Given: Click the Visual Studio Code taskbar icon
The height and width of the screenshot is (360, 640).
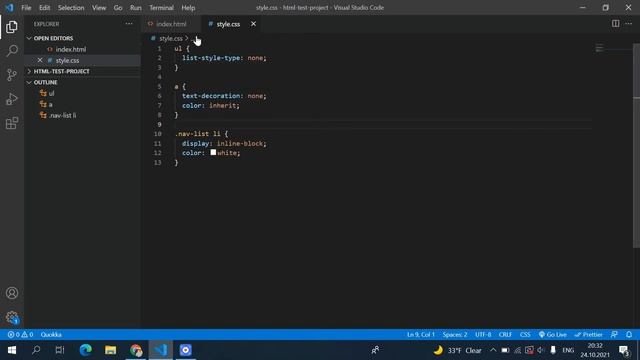Looking at the screenshot, I should (x=161, y=350).
